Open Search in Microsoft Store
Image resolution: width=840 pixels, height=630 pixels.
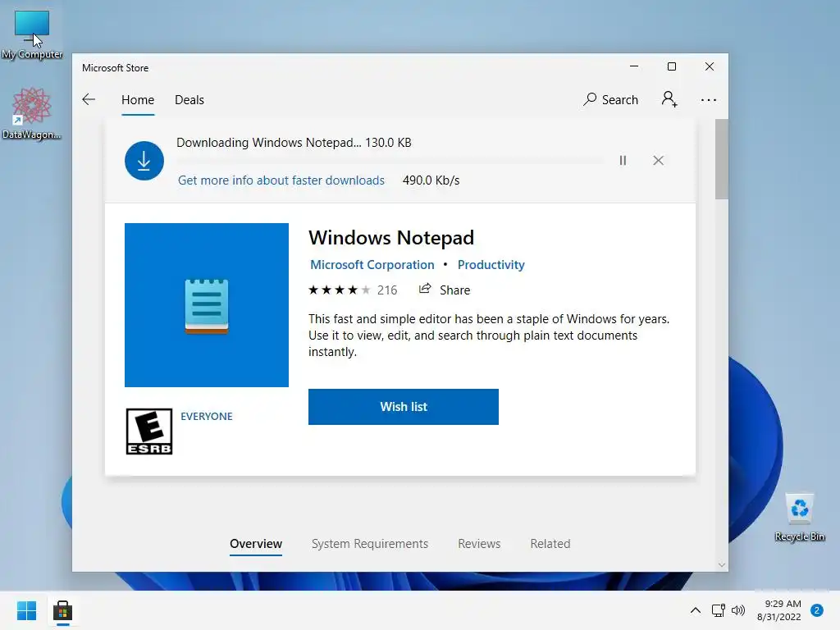(x=610, y=99)
